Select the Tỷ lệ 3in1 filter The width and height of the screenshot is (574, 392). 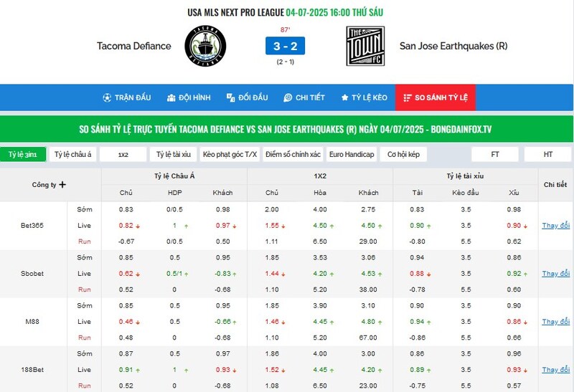pyautogui.click(x=23, y=154)
